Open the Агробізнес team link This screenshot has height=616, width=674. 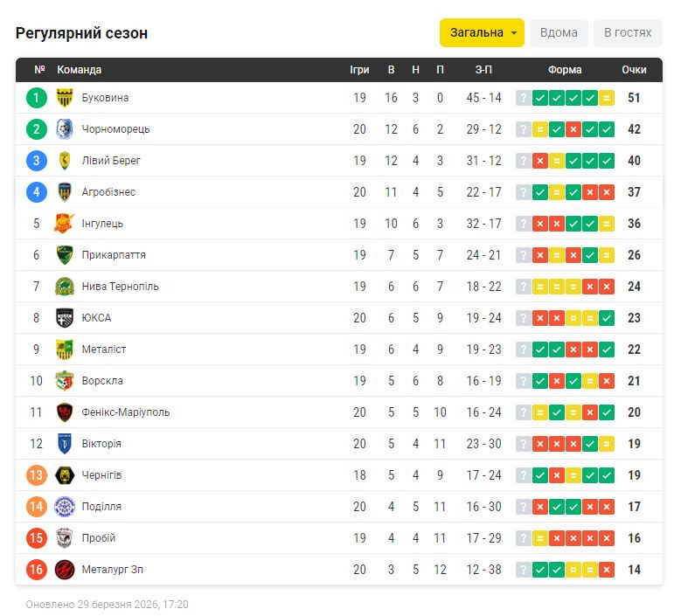[108, 192]
